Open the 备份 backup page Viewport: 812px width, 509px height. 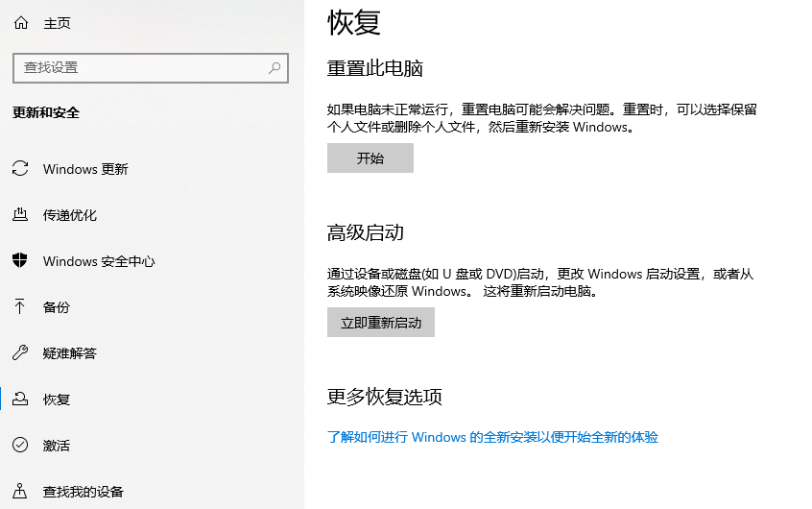tap(57, 307)
